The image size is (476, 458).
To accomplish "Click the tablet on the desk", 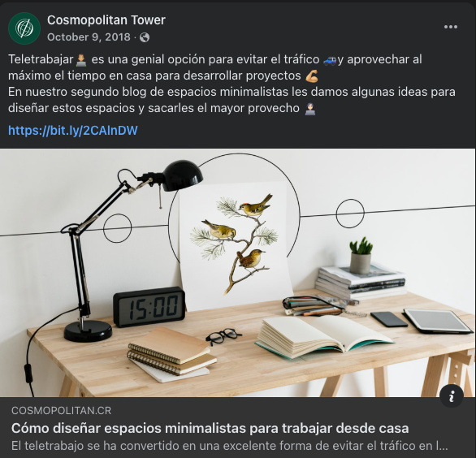I will click(438, 321).
